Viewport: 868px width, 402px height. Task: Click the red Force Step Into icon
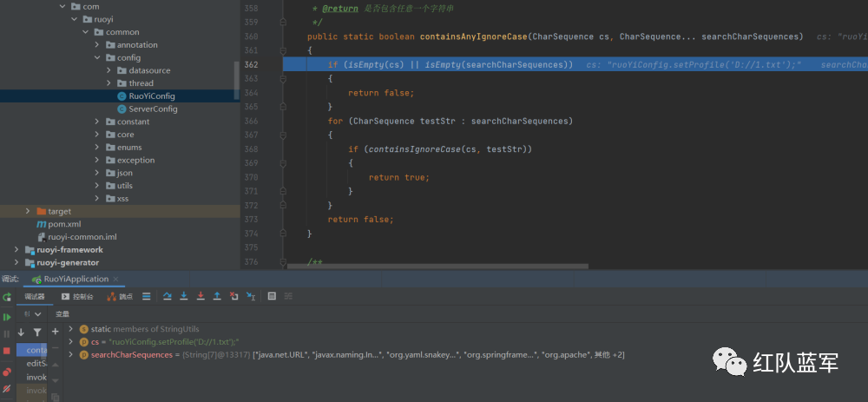click(x=201, y=297)
